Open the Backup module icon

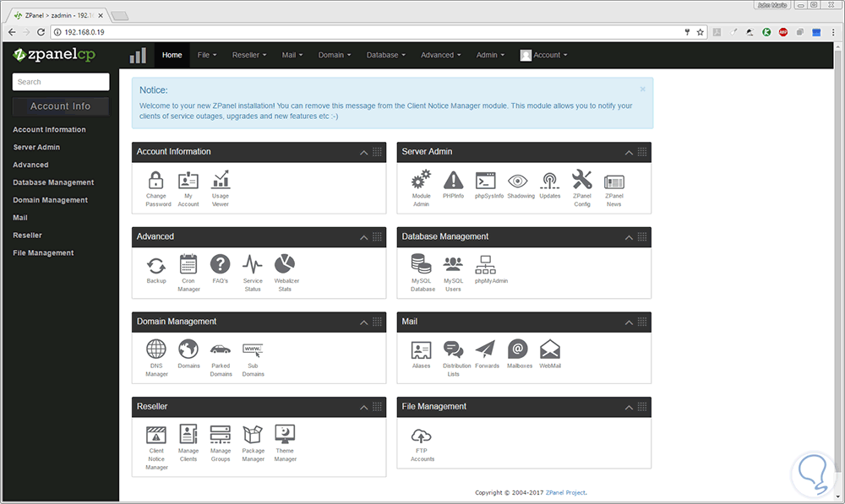[156, 265]
